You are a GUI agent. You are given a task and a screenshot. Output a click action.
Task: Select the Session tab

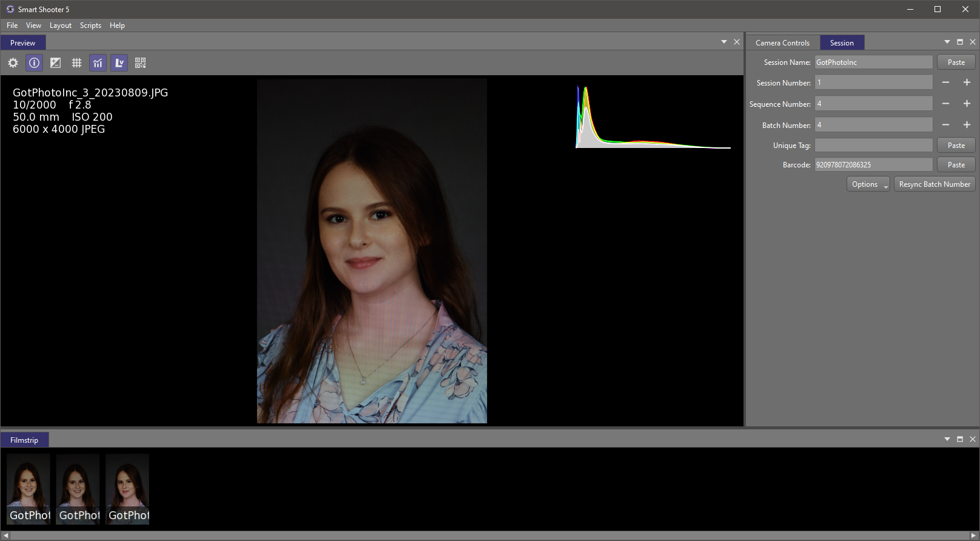[x=842, y=43]
